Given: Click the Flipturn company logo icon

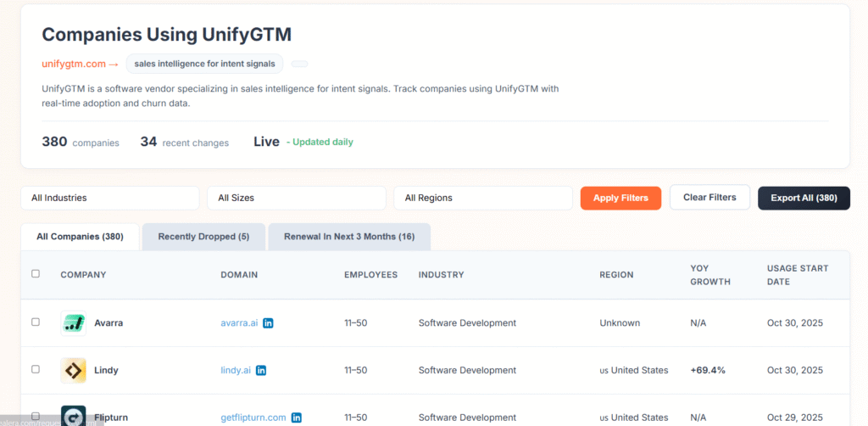Looking at the screenshot, I should tap(74, 416).
